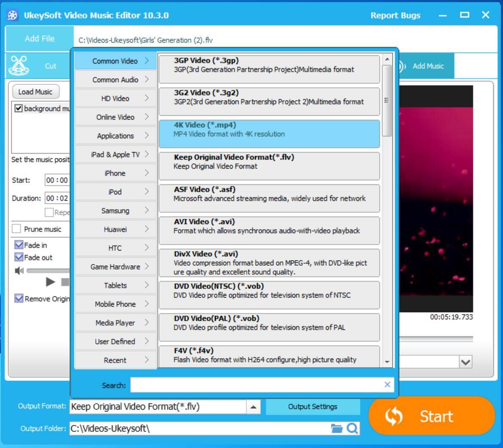Open the Game Hardware category
503x448 pixels.
coord(116,267)
